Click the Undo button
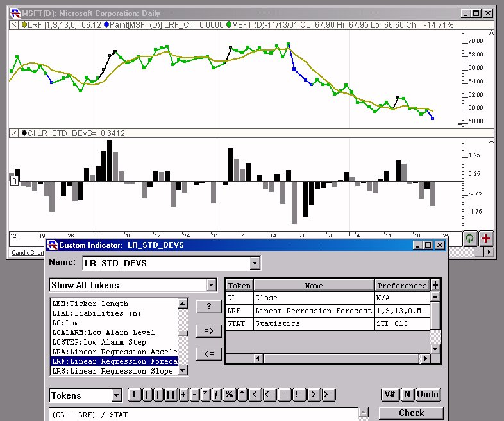Screen dimensions: 504x421 [428, 394]
